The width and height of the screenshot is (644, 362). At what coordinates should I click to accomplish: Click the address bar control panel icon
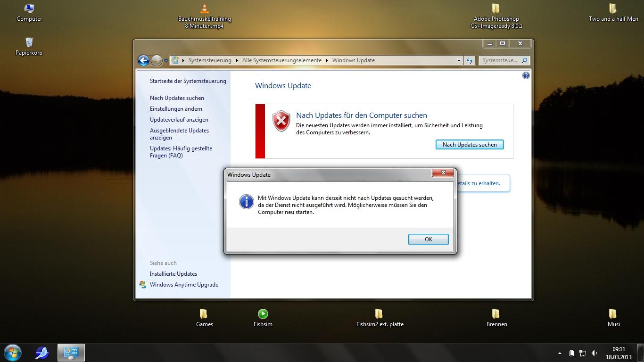click(175, 60)
